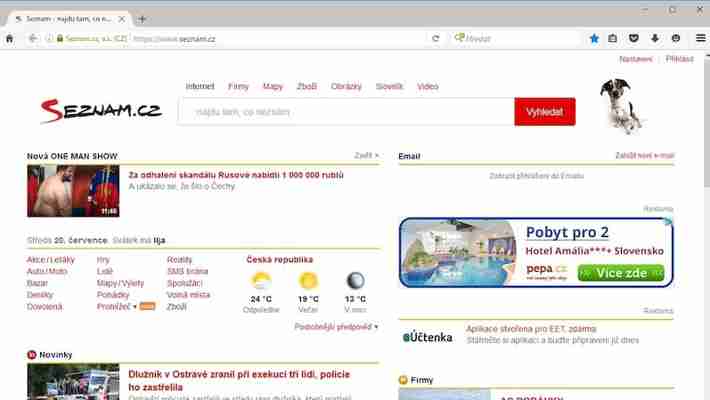Click the green padlock security icon
Image resolution: width=710 pixels, height=400 pixels.
click(x=60, y=39)
